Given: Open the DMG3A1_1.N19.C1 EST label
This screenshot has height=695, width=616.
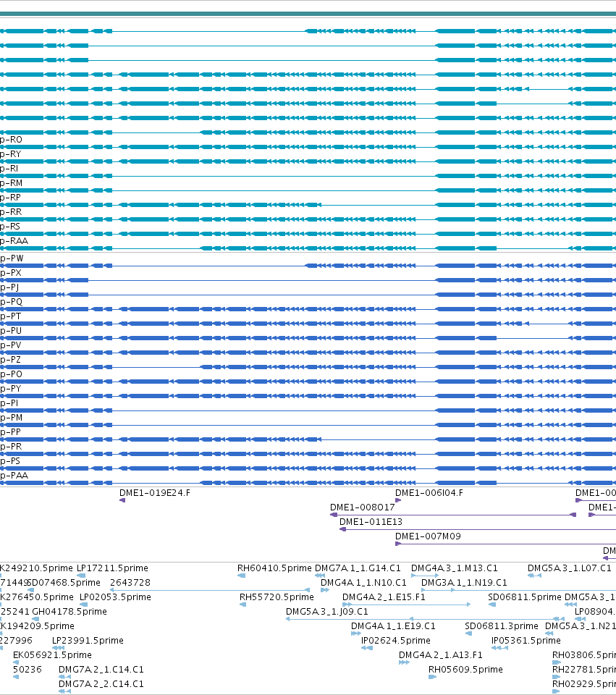Looking at the screenshot, I should [464, 583].
